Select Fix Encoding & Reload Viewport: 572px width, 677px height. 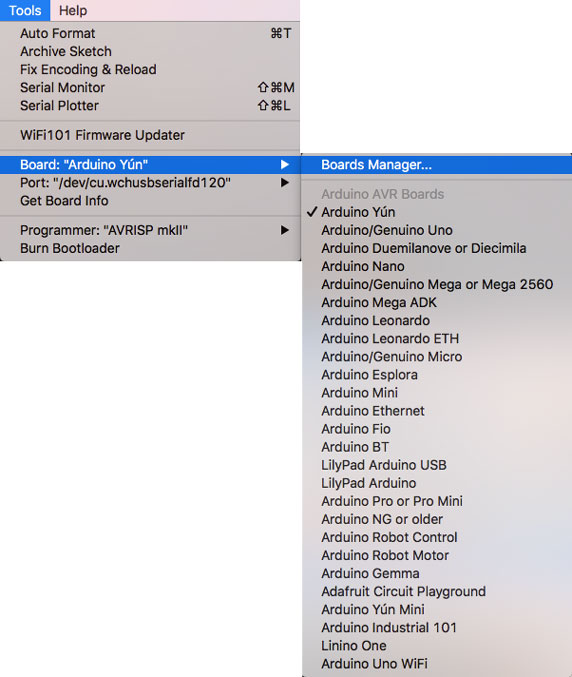click(150, 70)
